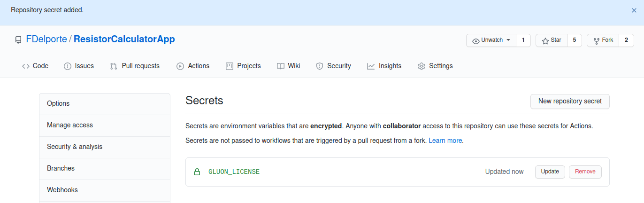Screen dimensions: 644x203
Task: Open the Projects tab
Action: (x=243, y=66)
